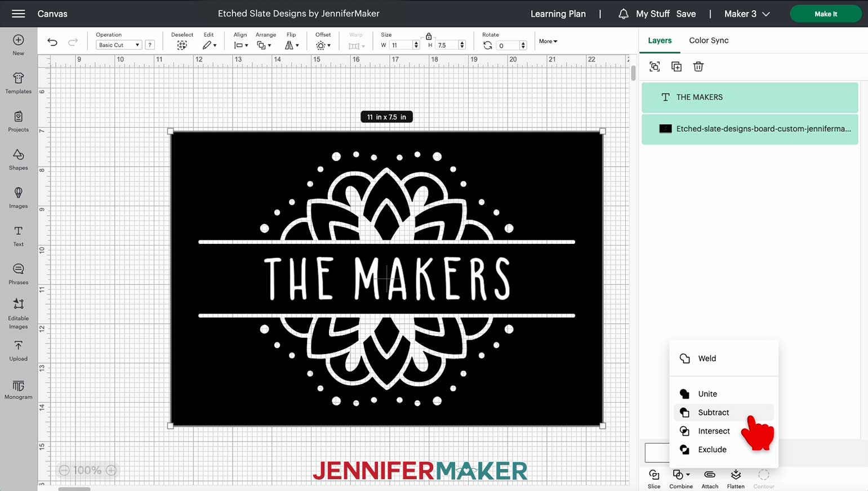868x491 pixels.
Task: Open the Shapes panel
Action: 18,160
